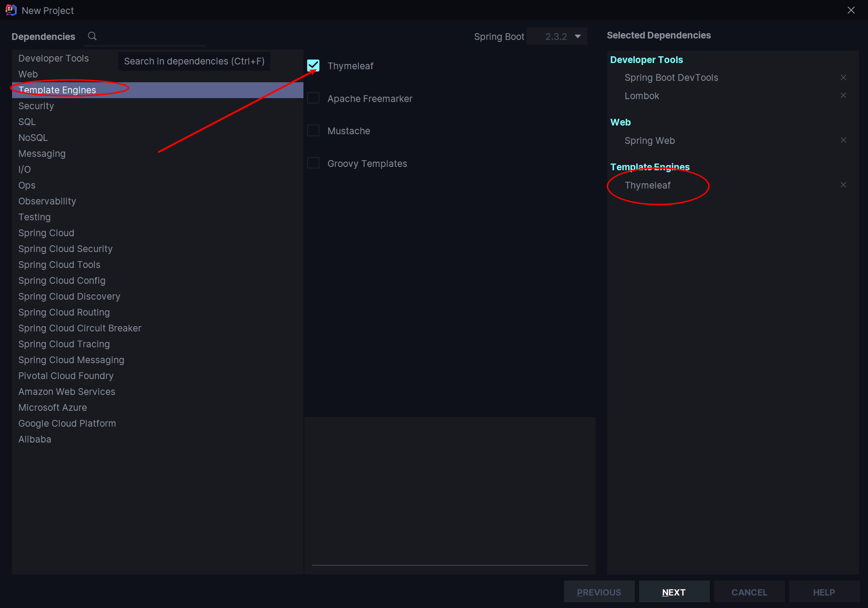This screenshot has width=868, height=608.
Task: Remove Lombok from selected dependencies
Action: click(x=843, y=95)
